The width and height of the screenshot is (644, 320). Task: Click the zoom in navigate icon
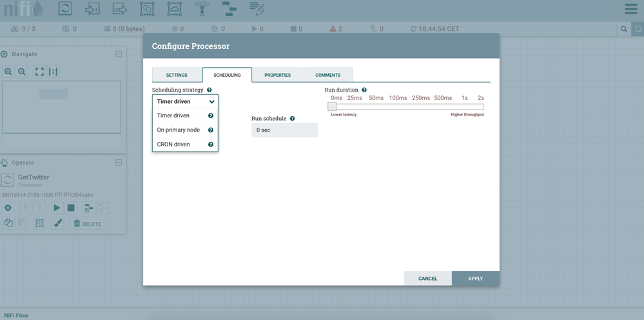(x=8, y=72)
